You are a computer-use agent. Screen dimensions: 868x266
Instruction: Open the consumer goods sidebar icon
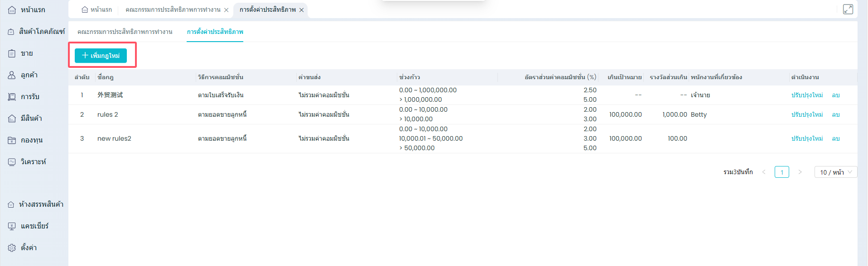pyautogui.click(x=11, y=32)
